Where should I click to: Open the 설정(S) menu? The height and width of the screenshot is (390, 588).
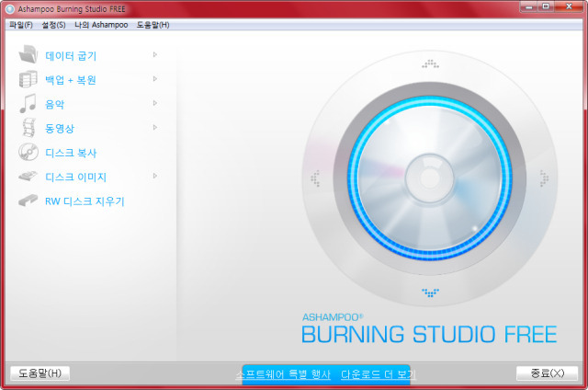tap(53, 25)
